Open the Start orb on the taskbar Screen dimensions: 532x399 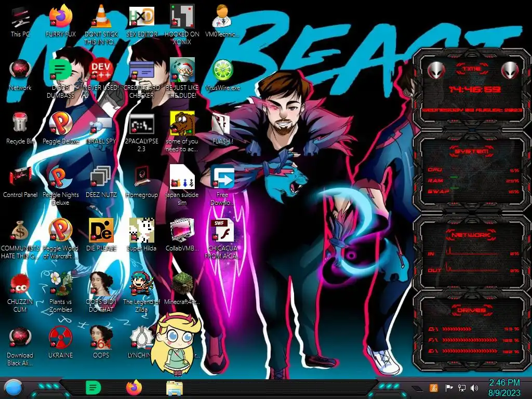pyautogui.click(x=14, y=388)
